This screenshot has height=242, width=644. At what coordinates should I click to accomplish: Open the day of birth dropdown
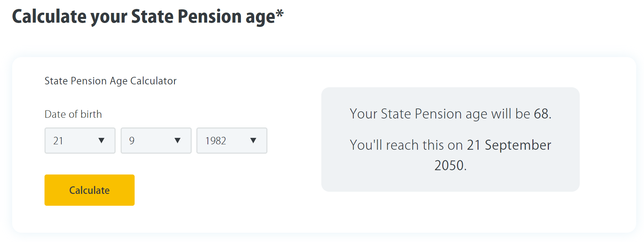pos(80,141)
